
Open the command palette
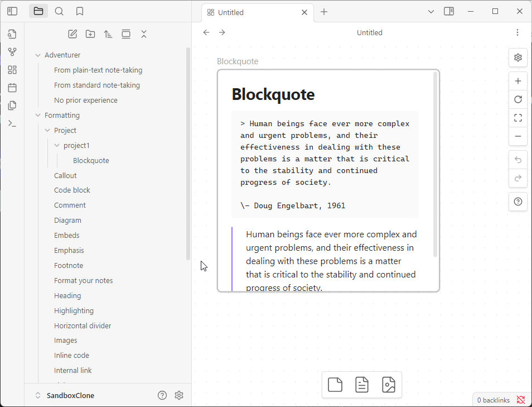[12, 123]
